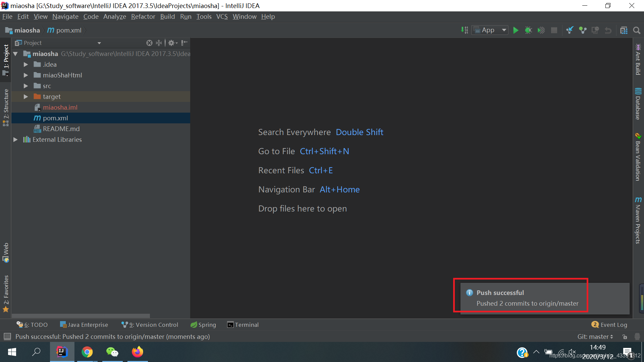
Task: Click the Project panel horizontal scrollbar
Action: [x=81, y=316]
